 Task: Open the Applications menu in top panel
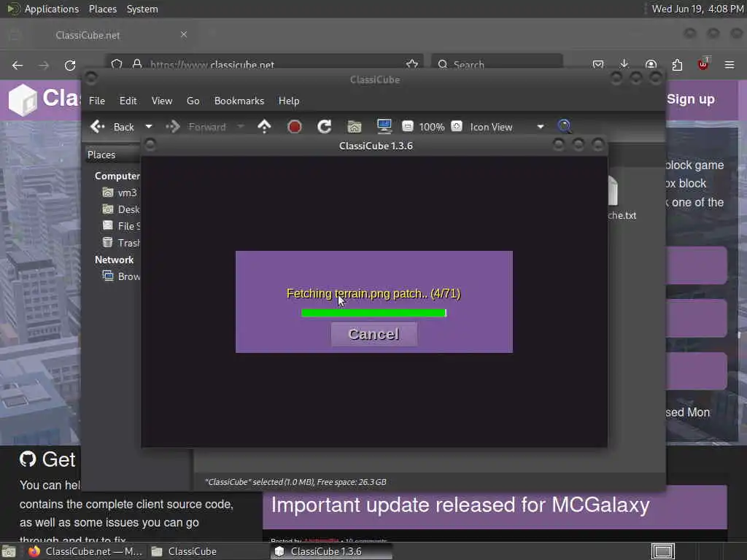pyautogui.click(x=52, y=9)
